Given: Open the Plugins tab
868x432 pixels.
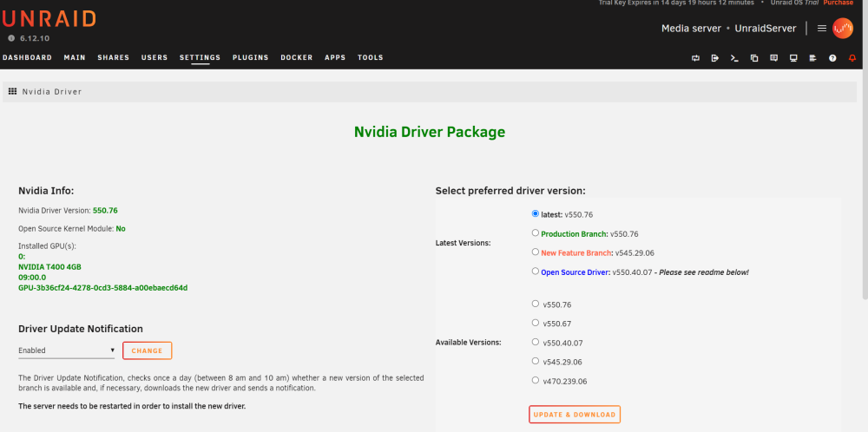Looking at the screenshot, I should (250, 57).
